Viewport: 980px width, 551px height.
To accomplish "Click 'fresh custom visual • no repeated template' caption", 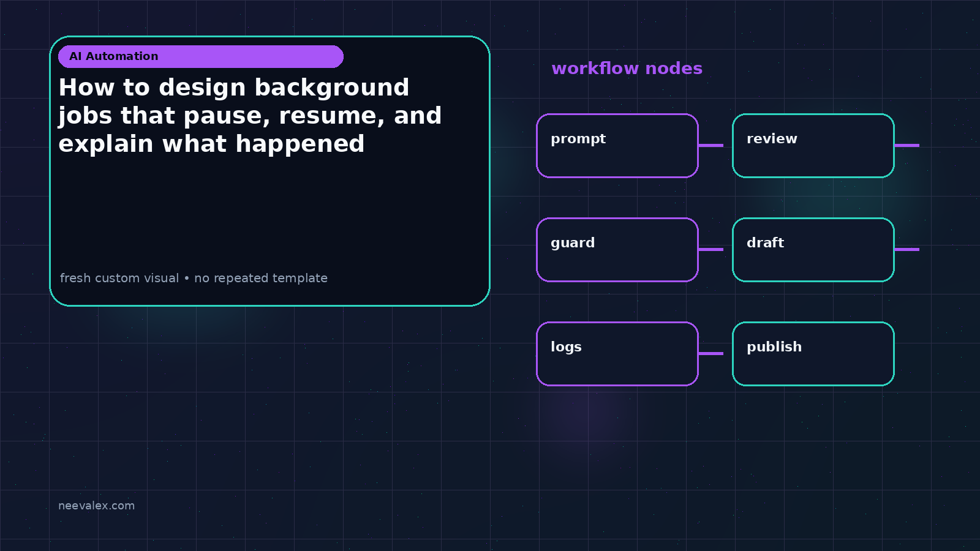I will coord(194,278).
